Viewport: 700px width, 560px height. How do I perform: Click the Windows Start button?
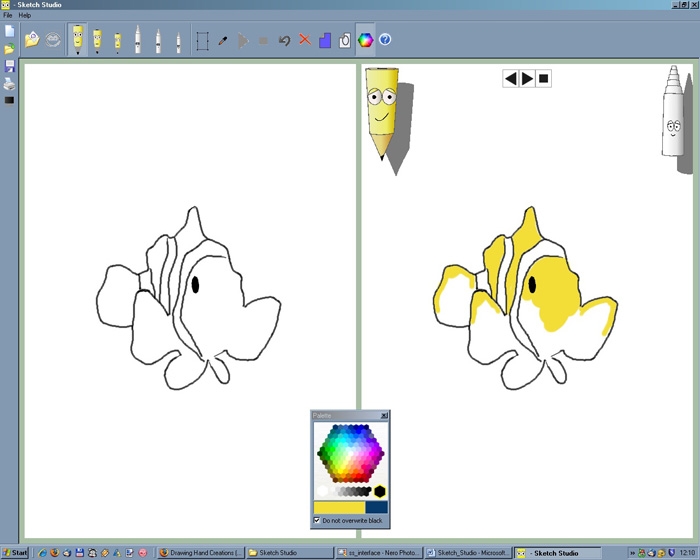(x=15, y=552)
